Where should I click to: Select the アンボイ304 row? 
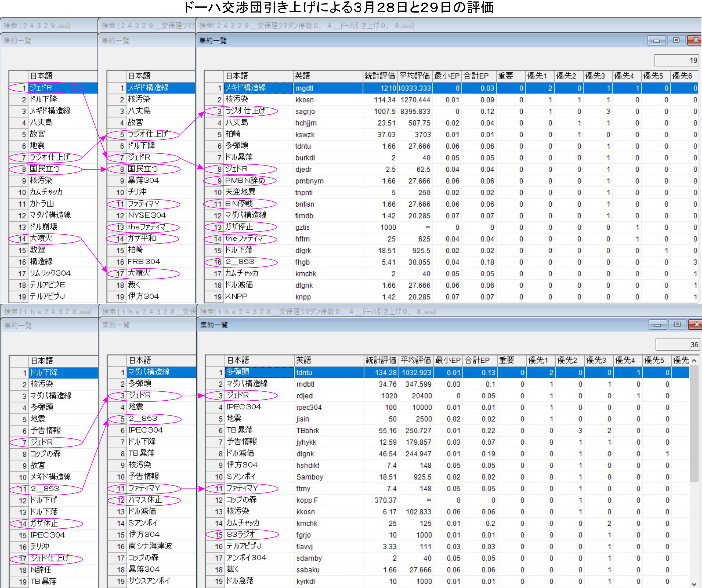[x=447, y=558]
